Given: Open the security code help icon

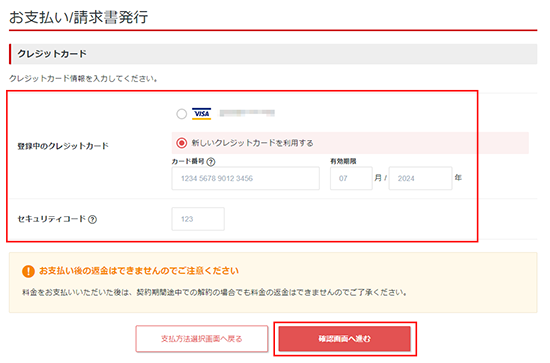Looking at the screenshot, I should (92, 220).
